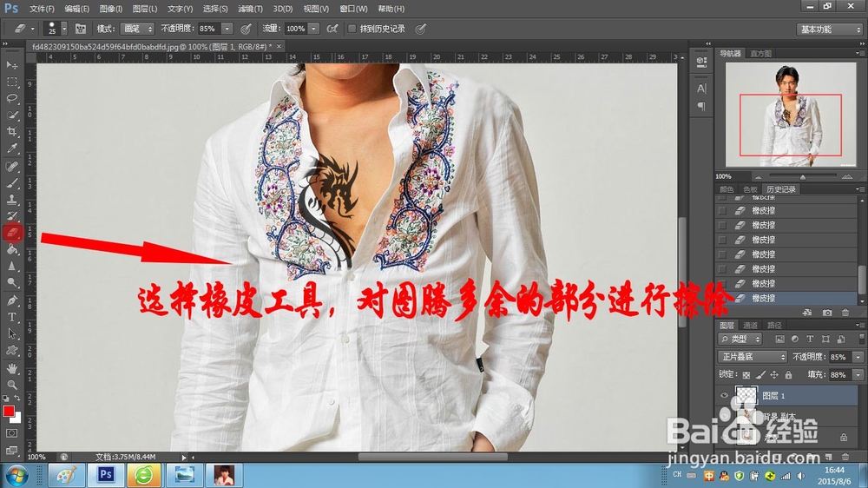
Task: Open flow 100% dropdown arrow
Action: tap(313, 29)
